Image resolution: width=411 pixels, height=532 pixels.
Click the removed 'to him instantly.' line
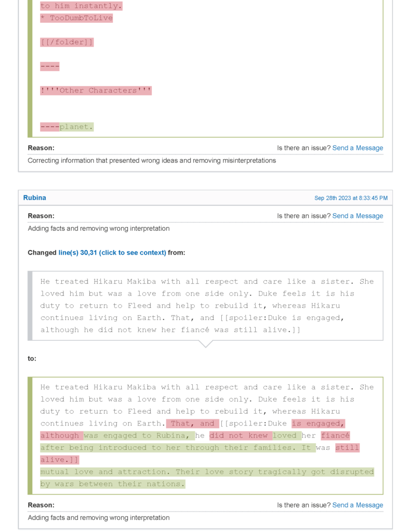[x=81, y=6]
